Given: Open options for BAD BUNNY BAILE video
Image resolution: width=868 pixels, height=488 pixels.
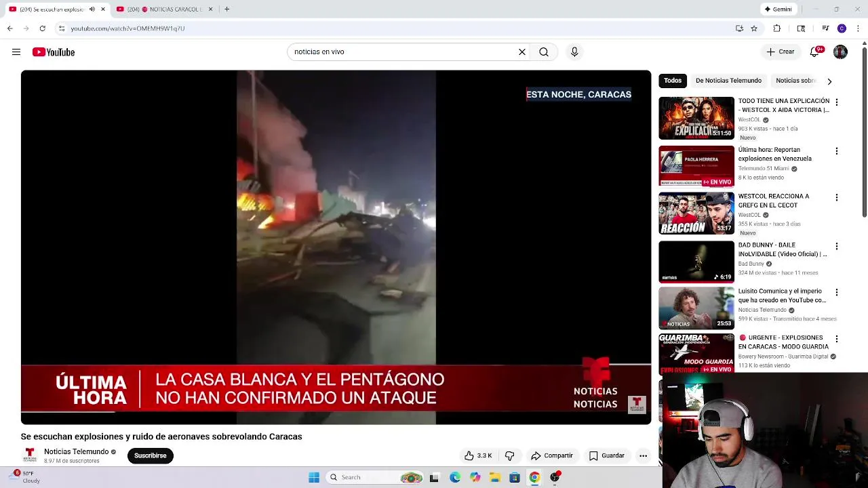Looking at the screenshot, I should coord(836,247).
